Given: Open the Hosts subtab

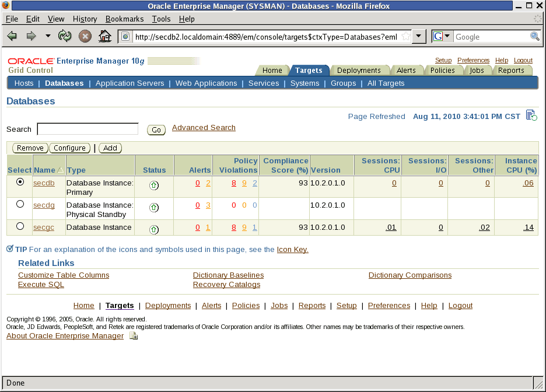Looking at the screenshot, I should [x=24, y=83].
